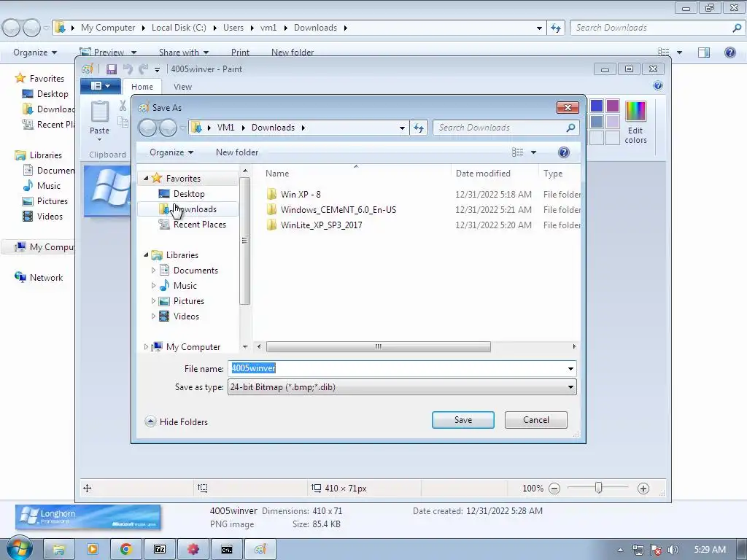Screen dimensions: 747x560
Task: Open the Save As address bar history dropdown
Action: click(402, 128)
